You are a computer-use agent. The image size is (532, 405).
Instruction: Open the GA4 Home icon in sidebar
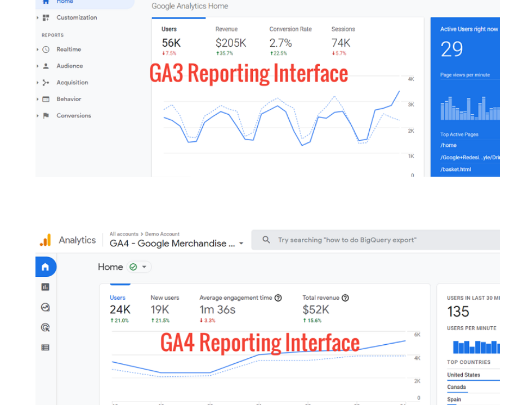pos(46,267)
